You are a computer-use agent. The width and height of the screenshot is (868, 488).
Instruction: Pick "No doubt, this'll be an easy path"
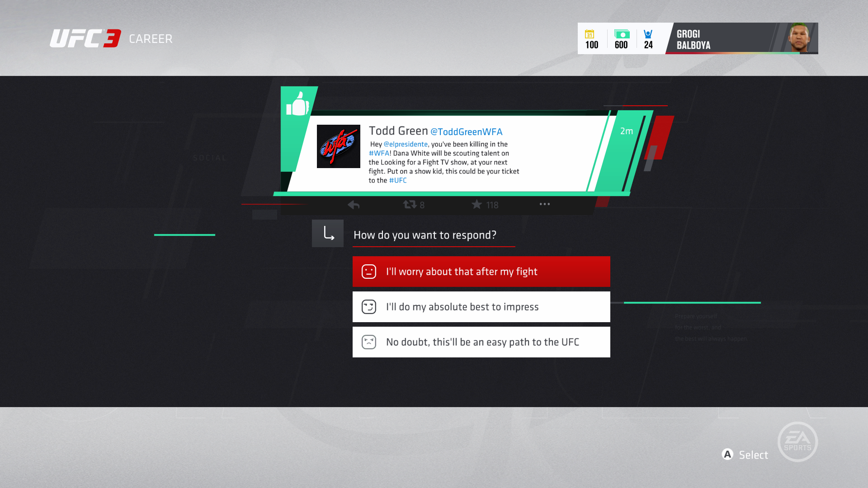[x=481, y=342]
